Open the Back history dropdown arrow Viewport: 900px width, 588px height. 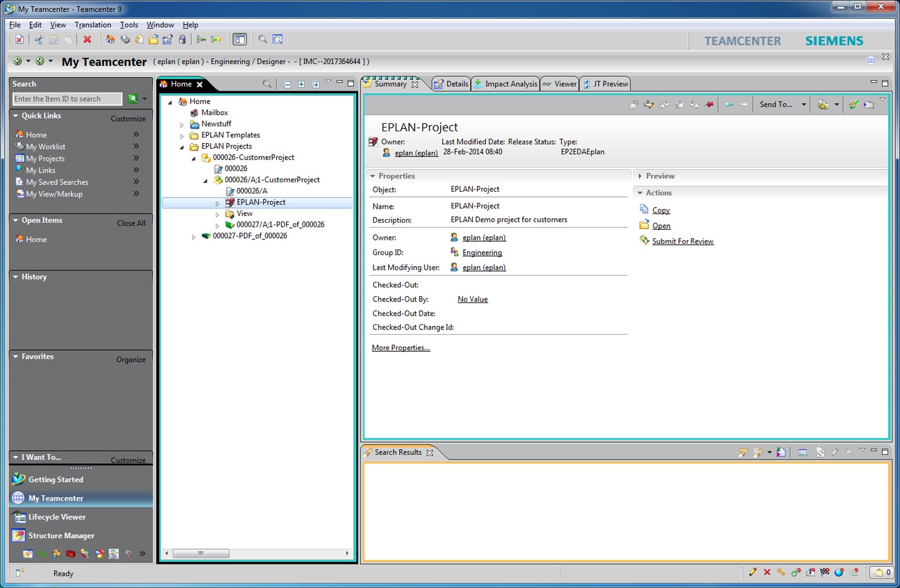(x=28, y=61)
